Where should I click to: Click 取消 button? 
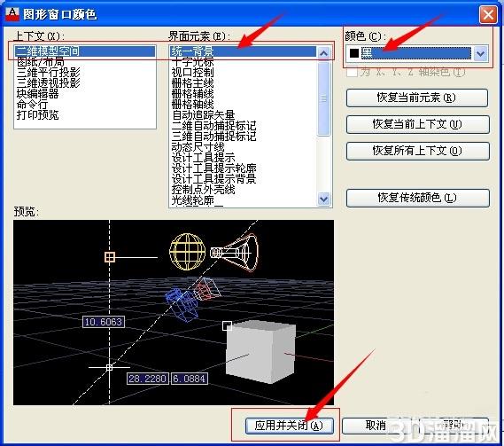pos(376,426)
